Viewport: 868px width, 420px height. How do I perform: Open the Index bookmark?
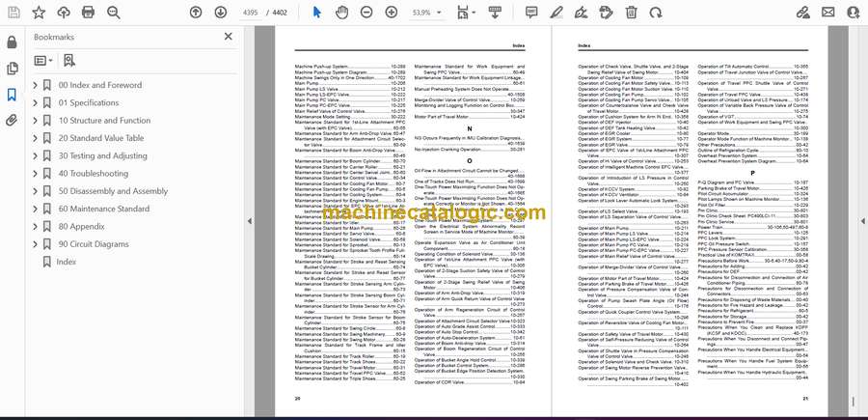click(x=66, y=262)
